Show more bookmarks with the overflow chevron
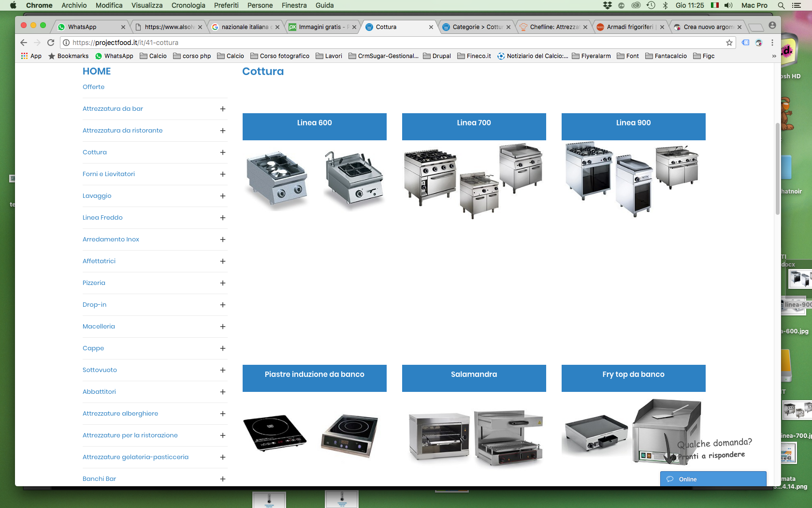The image size is (812, 508). pos(774,56)
